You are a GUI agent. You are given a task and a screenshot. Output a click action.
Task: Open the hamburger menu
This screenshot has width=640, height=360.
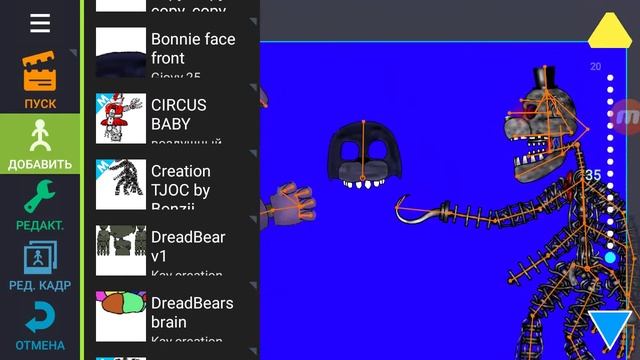40,23
